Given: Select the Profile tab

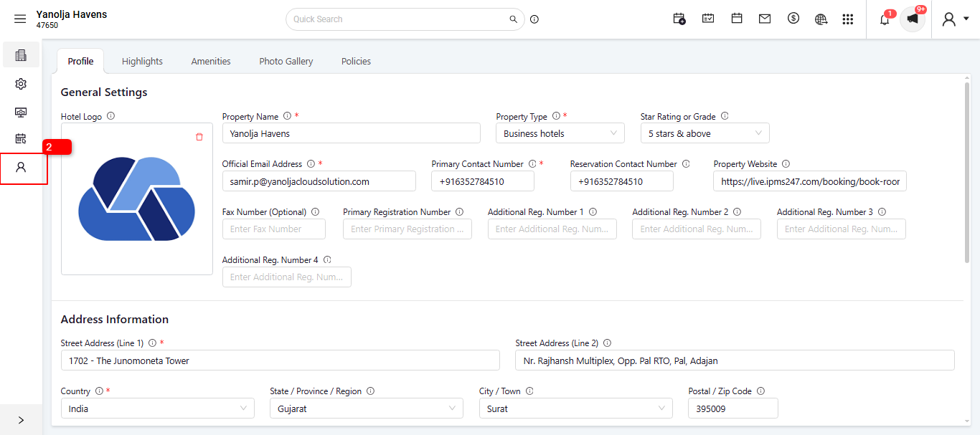Looking at the screenshot, I should (x=80, y=61).
